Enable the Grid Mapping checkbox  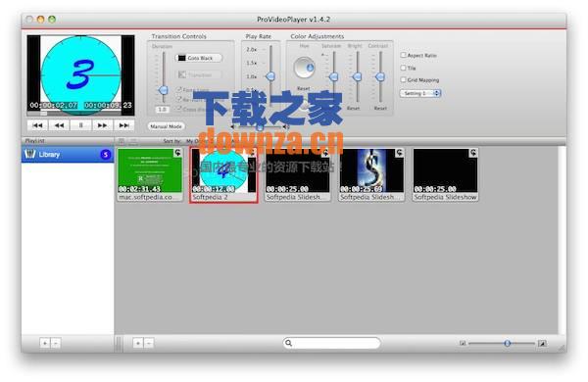(x=403, y=80)
